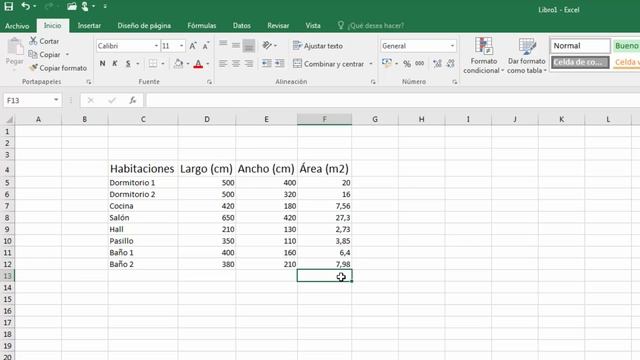Apply fill color bucket
Image resolution: width=640 pixels, height=360 pixels.
[178, 63]
